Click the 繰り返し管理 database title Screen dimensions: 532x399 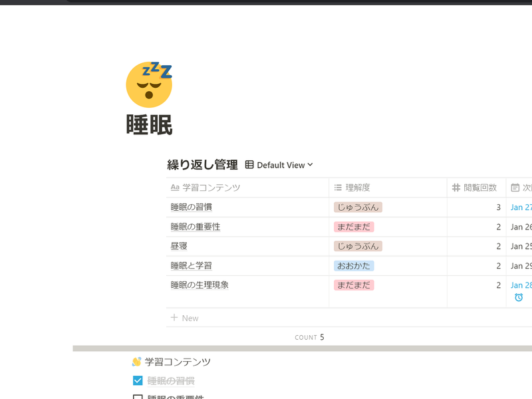tap(202, 165)
